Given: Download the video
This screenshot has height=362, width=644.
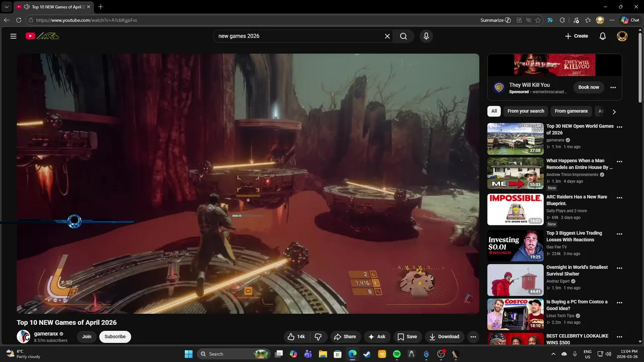Looking at the screenshot, I should [x=444, y=337].
